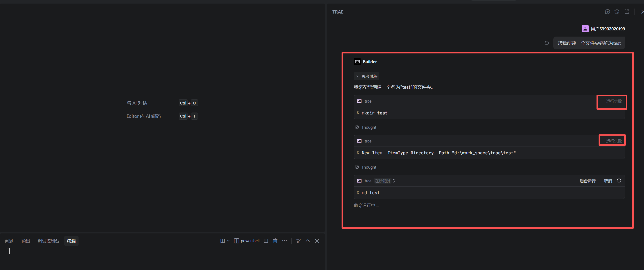The image size is (644, 270).
Task: Open the terminal settings sliders icon
Action: click(298, 241)
